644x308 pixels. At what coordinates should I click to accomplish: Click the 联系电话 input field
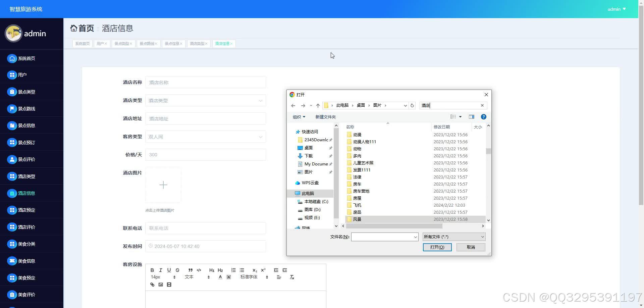coord(206,228)
